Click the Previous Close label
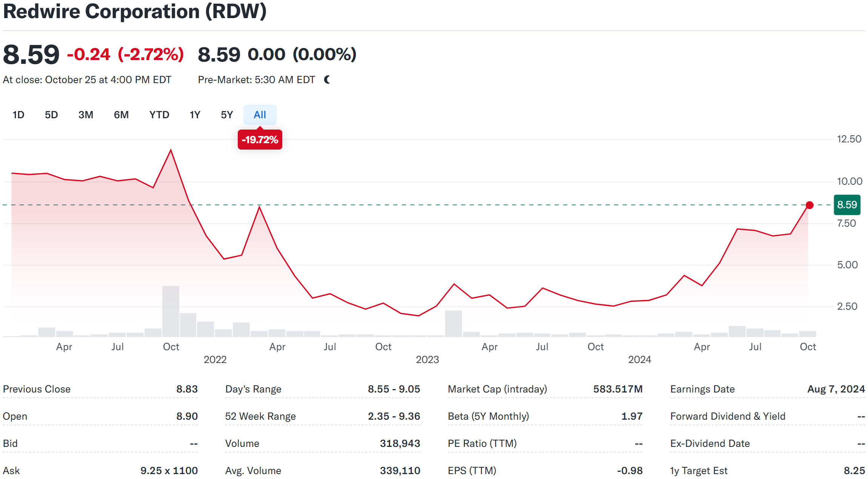Image resolution: width=868 pixels, height=479 pixels. [x=37, y=389]
